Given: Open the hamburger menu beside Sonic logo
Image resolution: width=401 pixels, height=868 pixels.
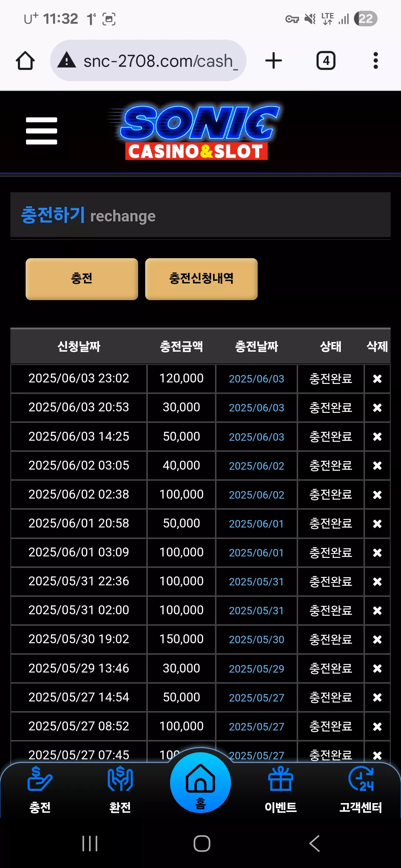Looking at the screenshot, I should point(42,131).
